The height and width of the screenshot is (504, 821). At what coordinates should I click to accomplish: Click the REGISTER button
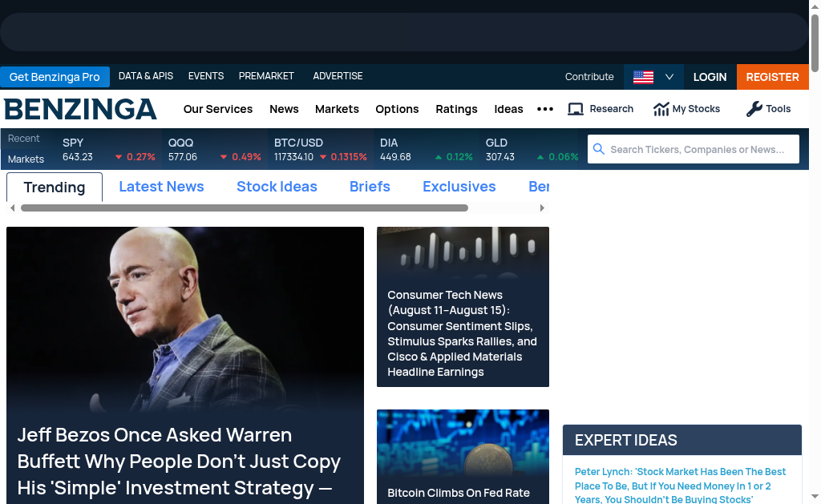tap(773, 77)
